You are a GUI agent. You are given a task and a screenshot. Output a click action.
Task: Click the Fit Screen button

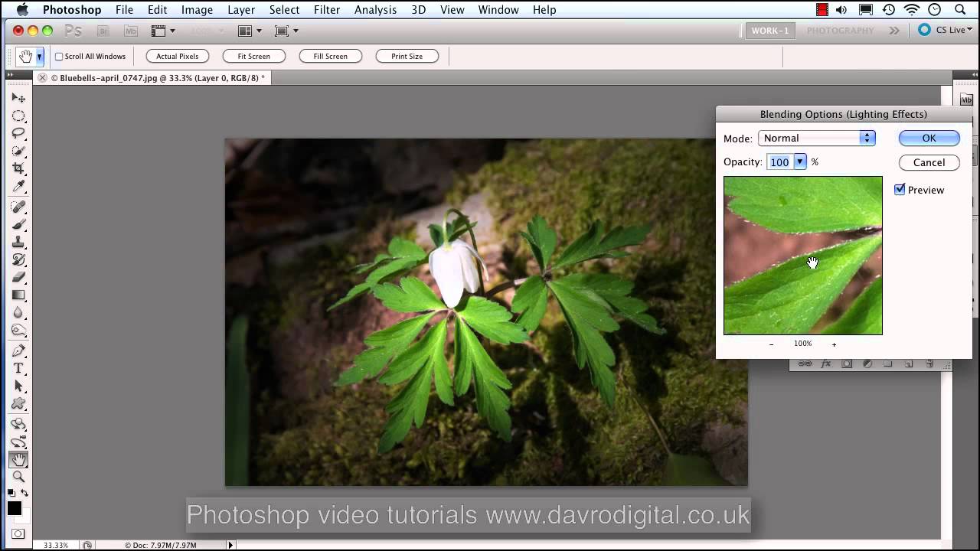point(254,57)
